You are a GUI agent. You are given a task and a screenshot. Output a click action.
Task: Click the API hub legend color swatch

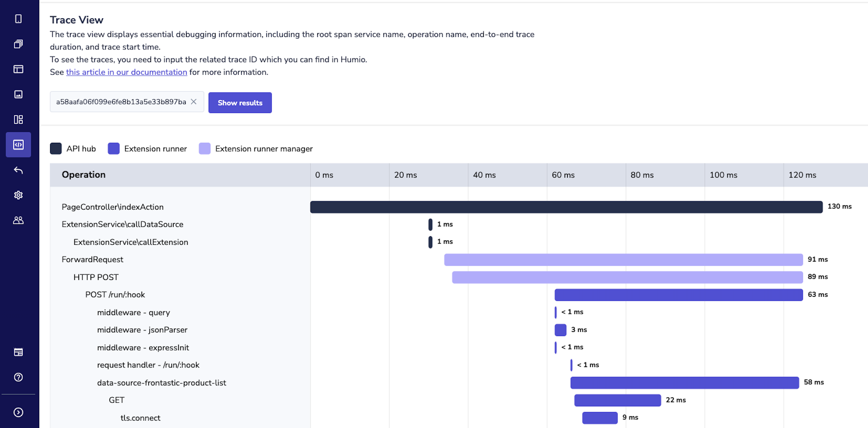(56, 149)
